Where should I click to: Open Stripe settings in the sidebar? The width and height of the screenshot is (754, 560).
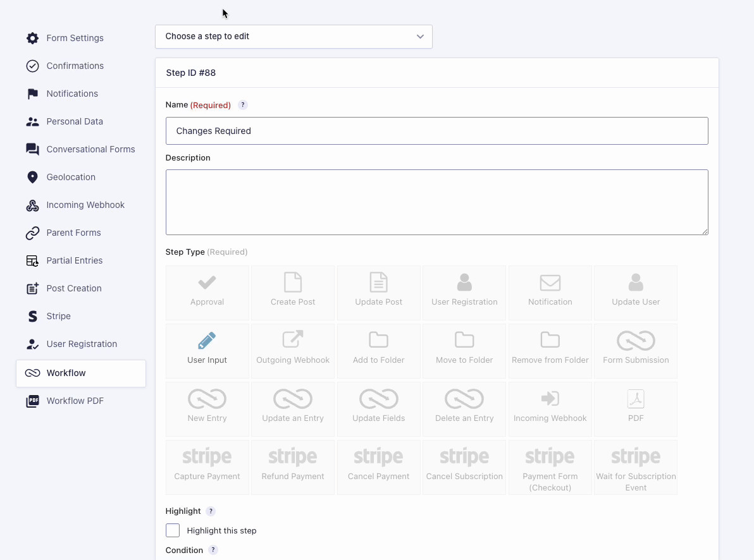(x=58, y=316)
